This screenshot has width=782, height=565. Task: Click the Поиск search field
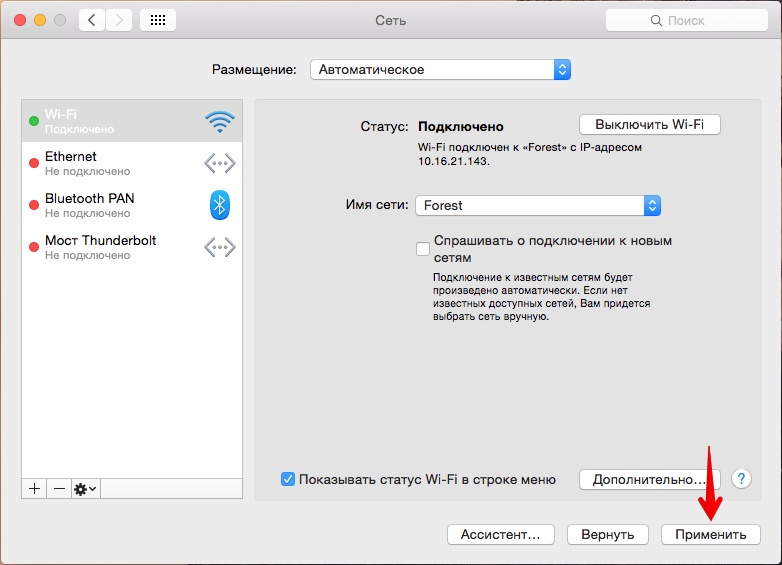point(685,20)
